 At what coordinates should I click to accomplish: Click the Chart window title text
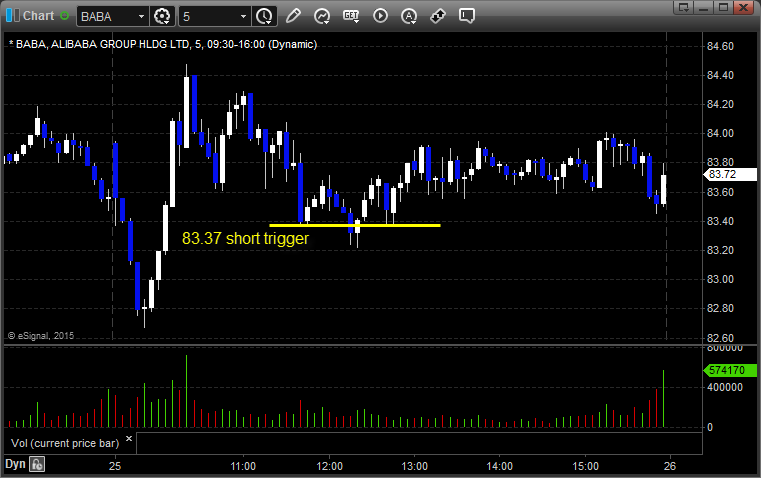point(38,16)
